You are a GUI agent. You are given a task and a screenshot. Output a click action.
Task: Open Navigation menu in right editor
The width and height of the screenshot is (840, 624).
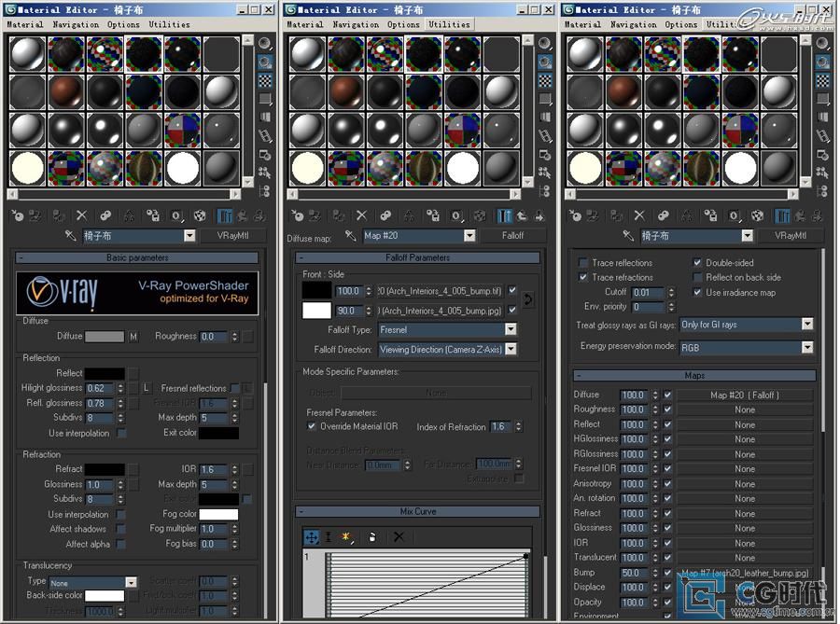click(x=633, y=24)
